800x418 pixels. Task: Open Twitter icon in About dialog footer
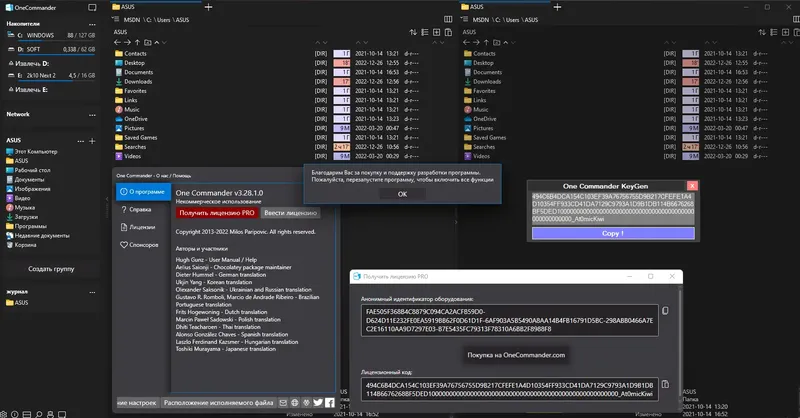318,403
